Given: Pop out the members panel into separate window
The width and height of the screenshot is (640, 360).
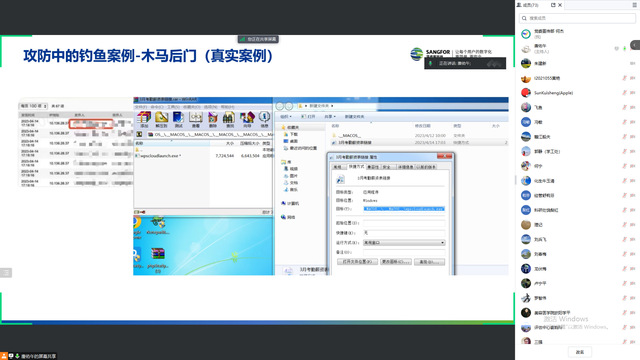Looking at the screenshot, I should (x=553, y=5).
